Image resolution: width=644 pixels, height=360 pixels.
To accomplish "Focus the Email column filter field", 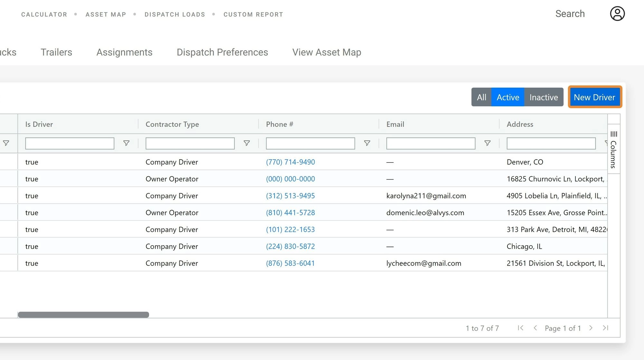I will click(431, 143).
